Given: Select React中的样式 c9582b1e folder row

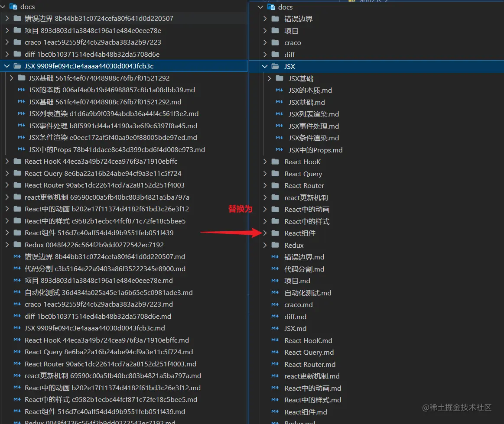Looking at the screenshot, I should (x=105, y=221).
